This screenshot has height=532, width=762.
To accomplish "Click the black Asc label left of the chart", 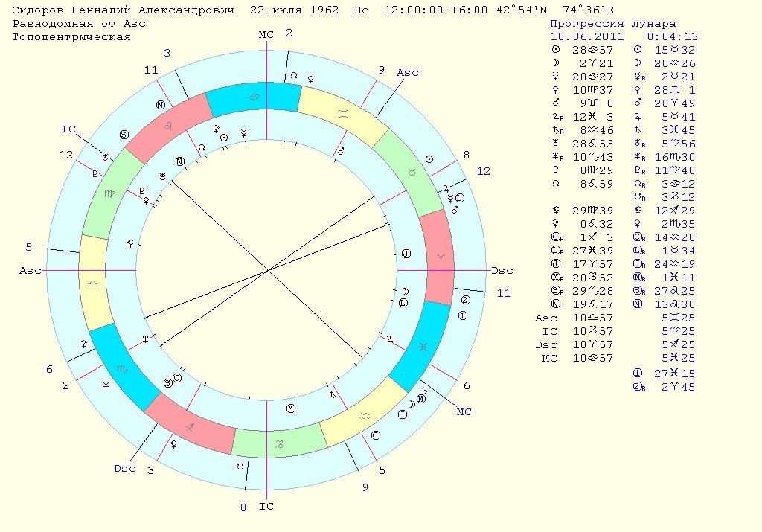I will pos(29,271).
